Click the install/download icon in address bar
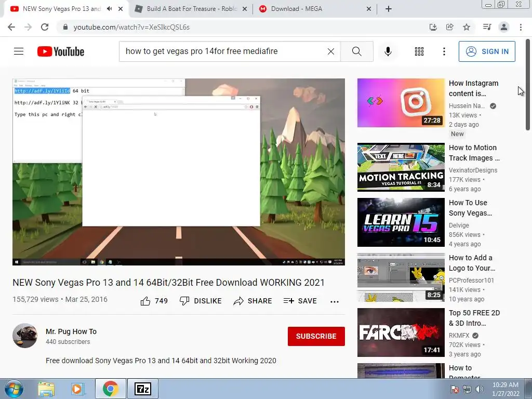The width and height of the screenshot is (532, 399). (433, 27)
